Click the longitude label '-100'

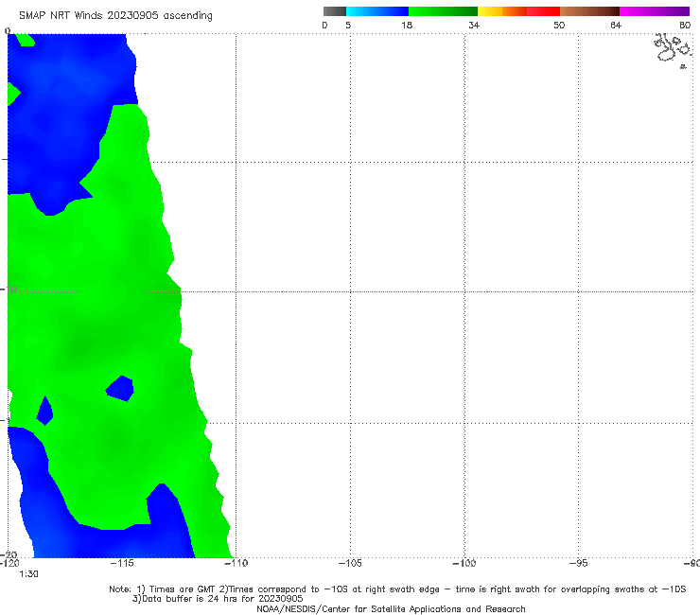pos(464,563)
